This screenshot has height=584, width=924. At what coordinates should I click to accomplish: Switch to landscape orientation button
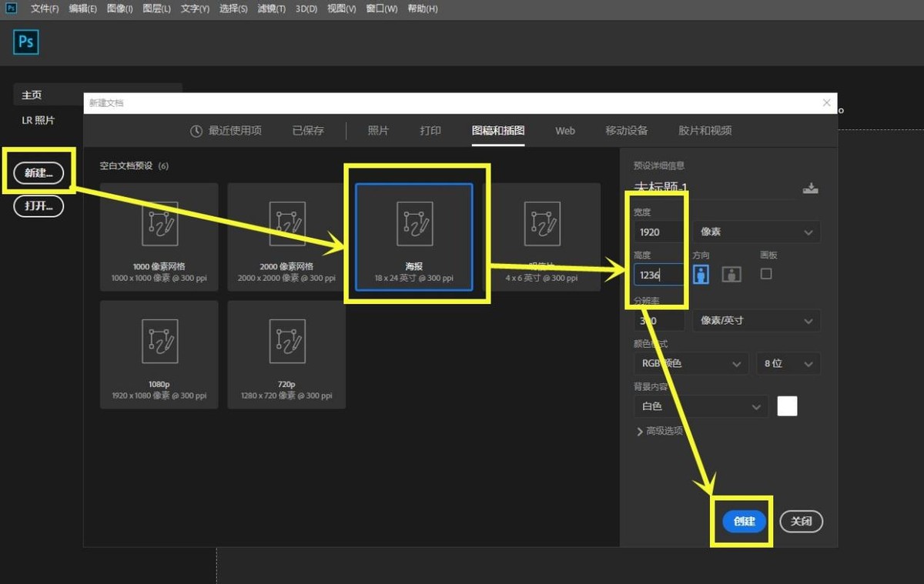point(731,274)
